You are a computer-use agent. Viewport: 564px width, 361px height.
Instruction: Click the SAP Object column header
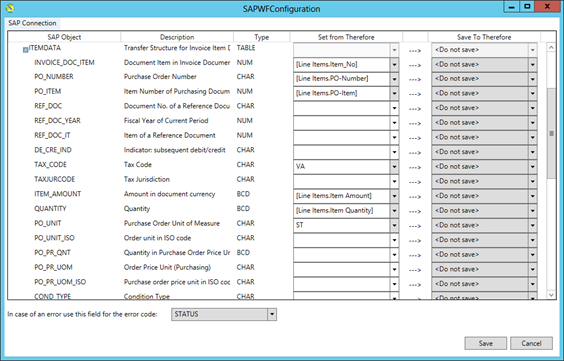click(x=64, y=37)
